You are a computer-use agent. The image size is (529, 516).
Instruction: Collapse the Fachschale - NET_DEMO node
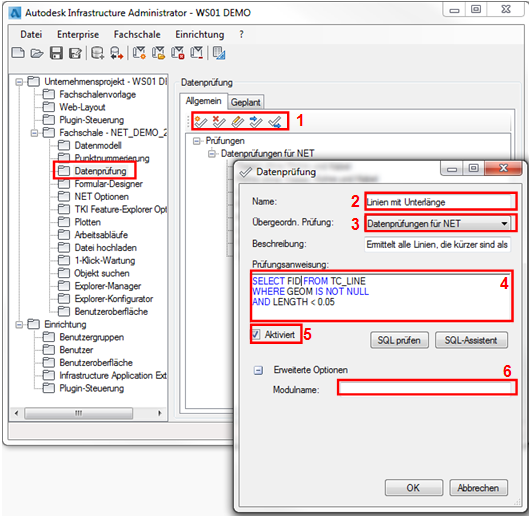pyautogui.click(x=34, y=133)
